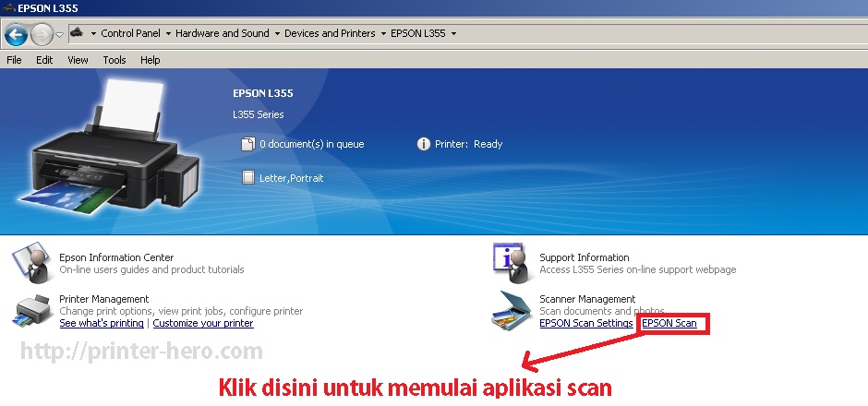
Task: Launch 'EPSON Scan' link
Action: [x=669, y=323]
